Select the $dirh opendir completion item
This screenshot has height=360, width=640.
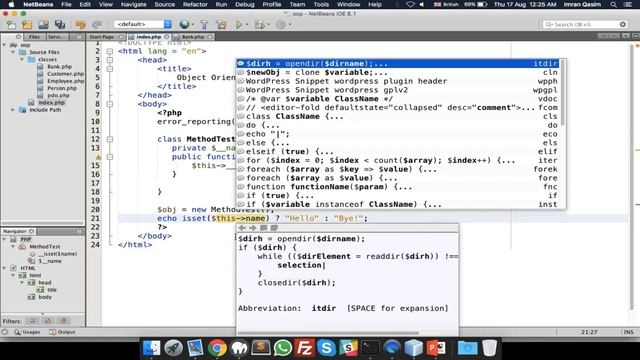point(398,64)
